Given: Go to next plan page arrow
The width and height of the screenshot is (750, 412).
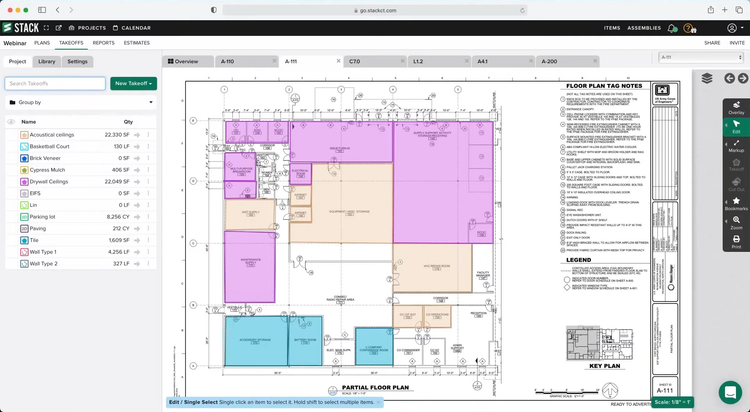Looking at the screenshot, I should [x=743, y=78].
